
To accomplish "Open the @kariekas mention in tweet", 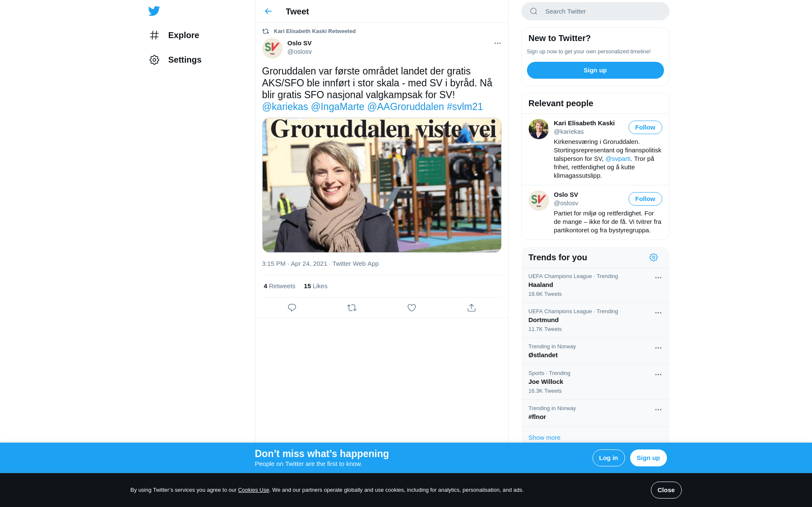I will (285, 107).
